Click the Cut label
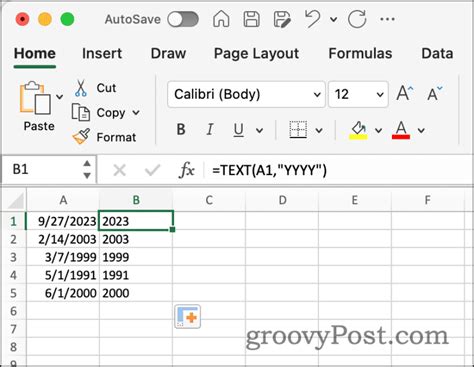474x367 pixels. pyautogui.click(x=106, y=88)
